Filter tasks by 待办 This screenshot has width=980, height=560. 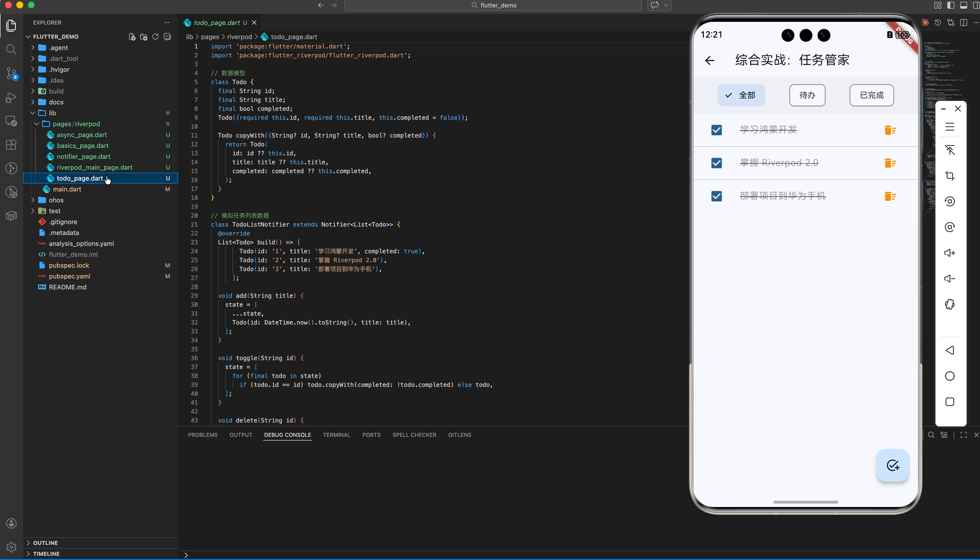tap(807, 95)
